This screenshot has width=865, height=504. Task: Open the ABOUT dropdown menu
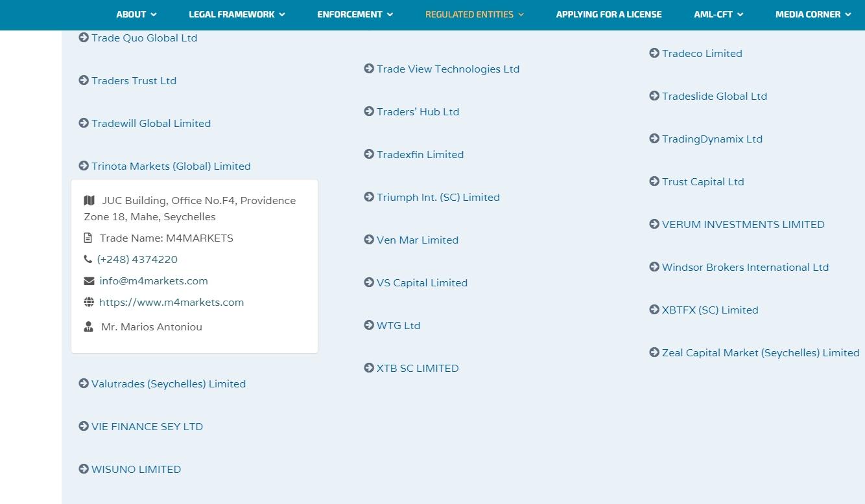[x=136, y=14]
